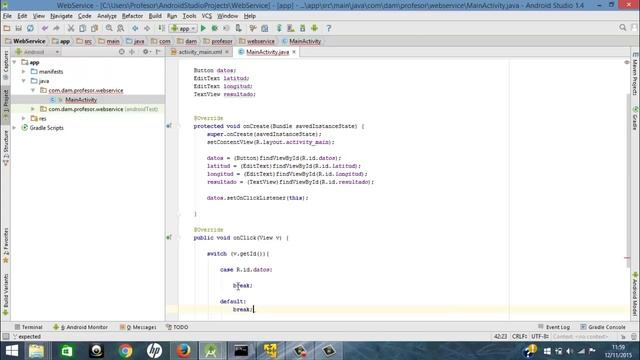Screen dimensions: 640x360
Task: Toggle the Structure side panel tab
Action: (x=6, y=148)
